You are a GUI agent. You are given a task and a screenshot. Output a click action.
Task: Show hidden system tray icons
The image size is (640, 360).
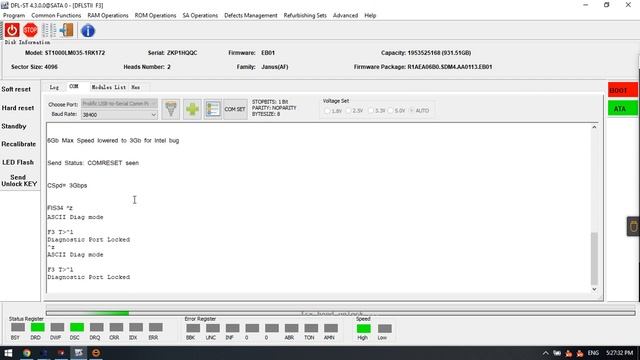click(546, 353)
